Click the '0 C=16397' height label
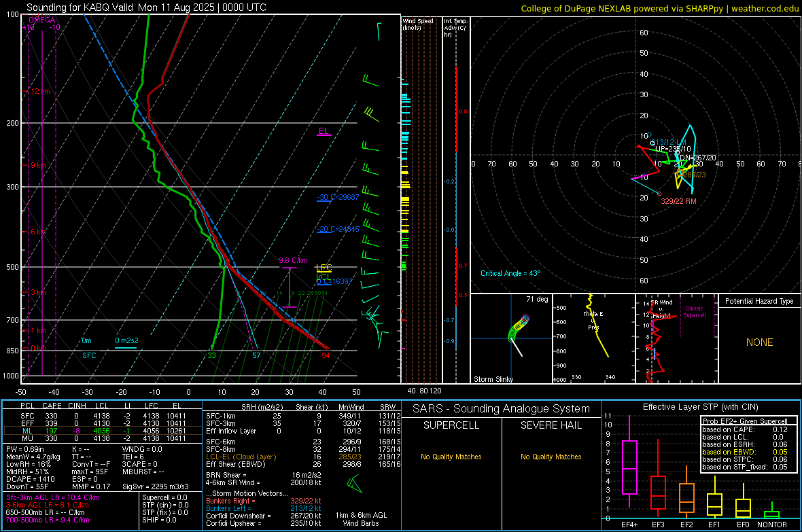 tap(335, 281)
